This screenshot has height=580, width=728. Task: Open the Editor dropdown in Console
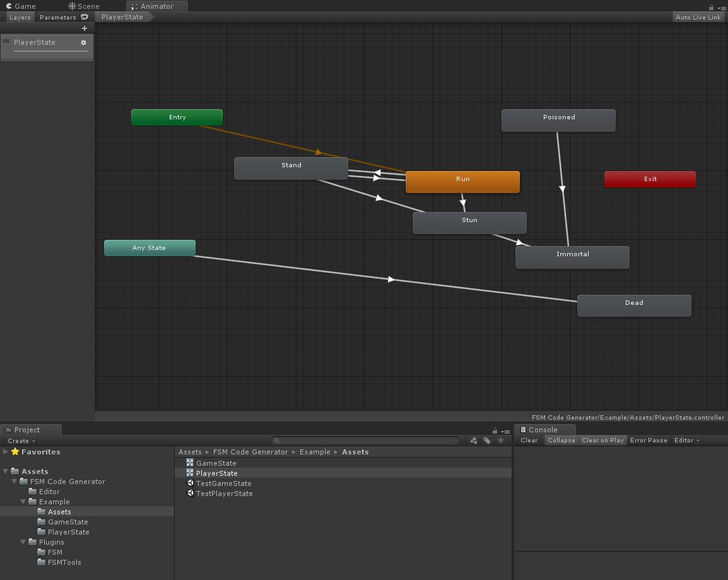coord(686,441)
